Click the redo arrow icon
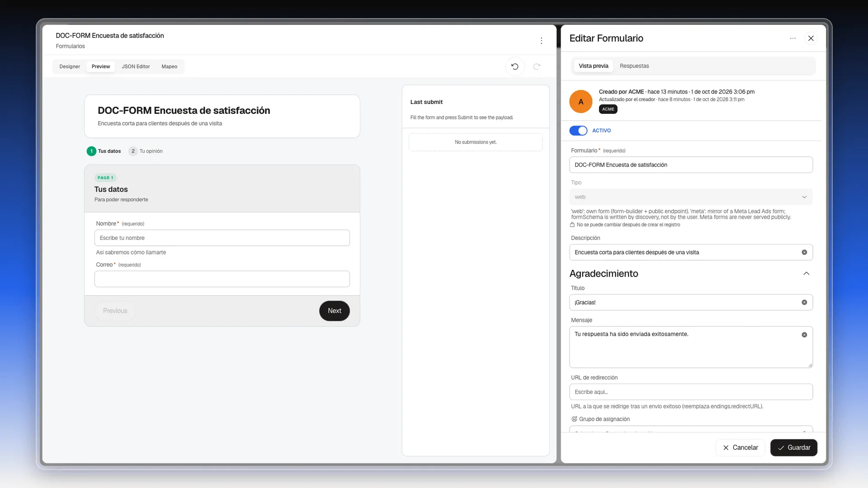The width and height of the screenshot is (868, 488). (537, 66)
